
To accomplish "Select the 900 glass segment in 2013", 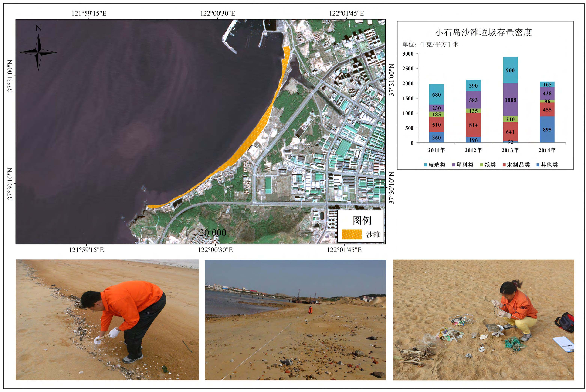I will point(510,70).
